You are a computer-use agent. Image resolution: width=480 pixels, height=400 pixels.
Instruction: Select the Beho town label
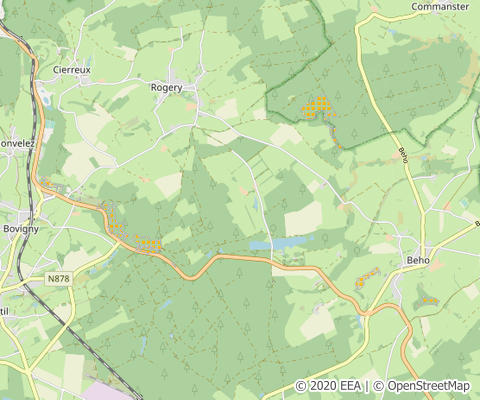418,260
